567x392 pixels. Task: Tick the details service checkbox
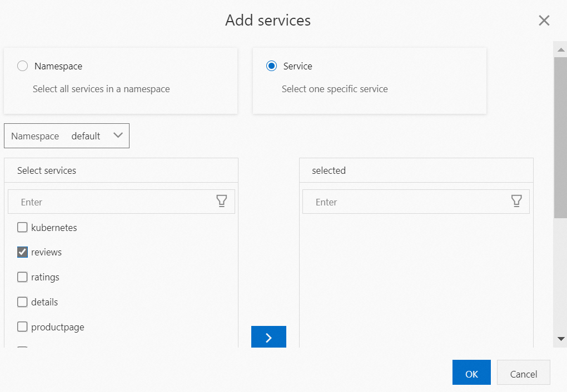tap(22, 302)
